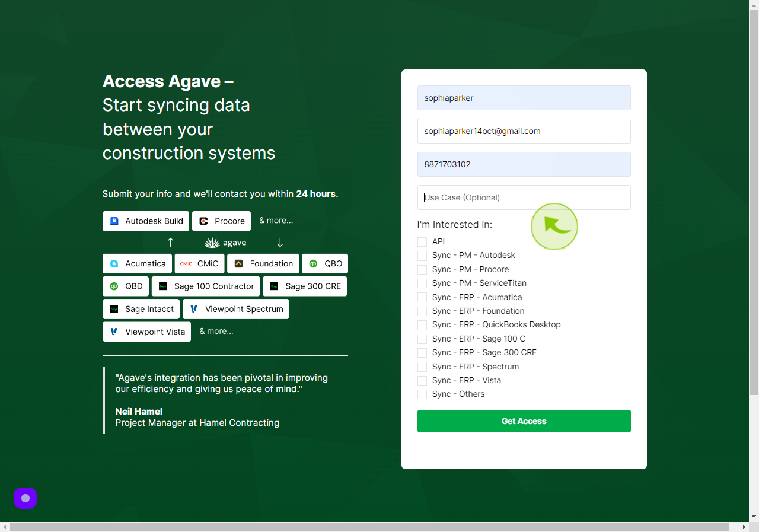This screenshot has height=532, width=759.
Task: Click the agave center logo
Action: (x=225, y=243)
